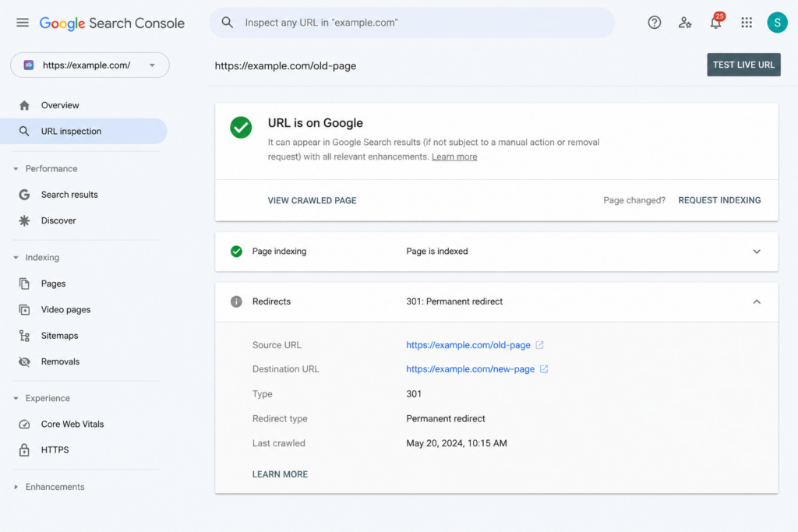Click the 'Last crawled' label
The width and height of the screenshot is (798, 532).
pyautogui.click(x=279, y=443)
